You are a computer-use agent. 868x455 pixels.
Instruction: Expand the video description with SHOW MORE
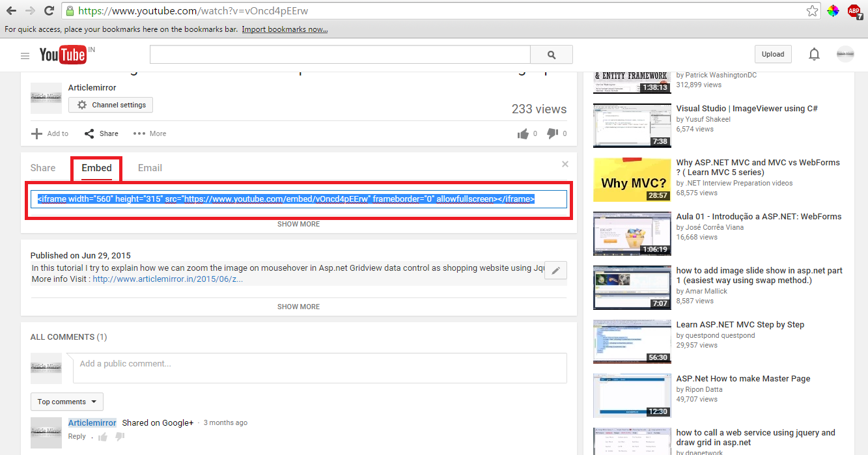[x=298, y=306]
